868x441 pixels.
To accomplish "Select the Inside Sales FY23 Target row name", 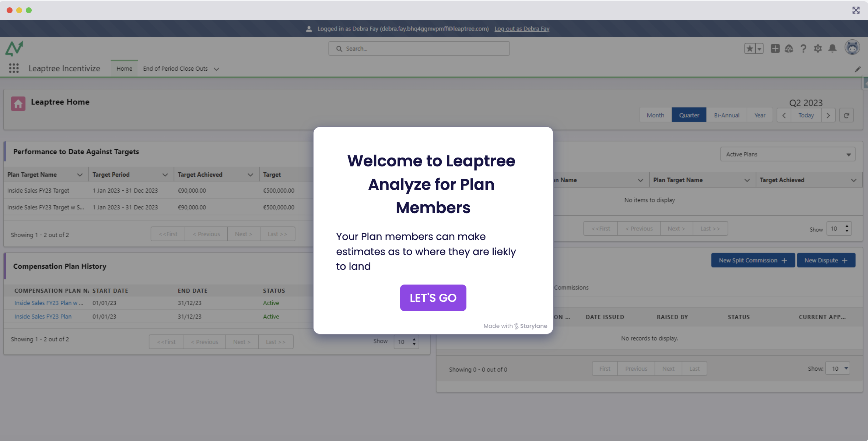I will 38,191.
